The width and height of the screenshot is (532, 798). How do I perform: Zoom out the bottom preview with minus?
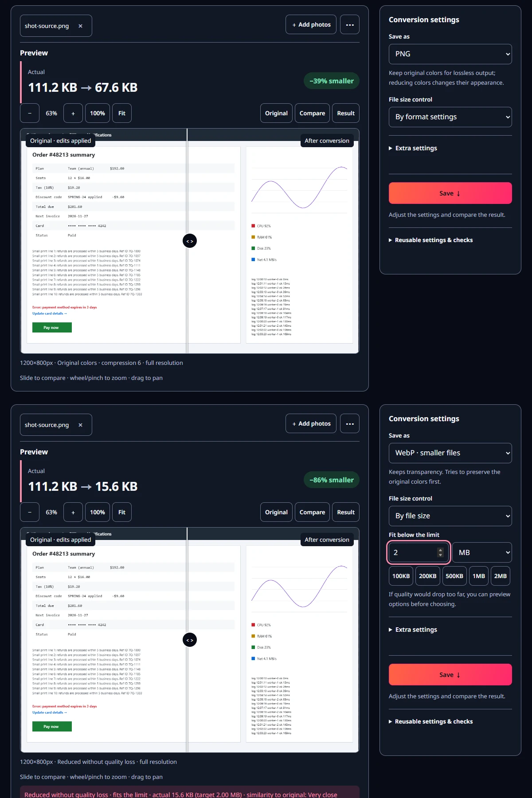tap(30, 512)
